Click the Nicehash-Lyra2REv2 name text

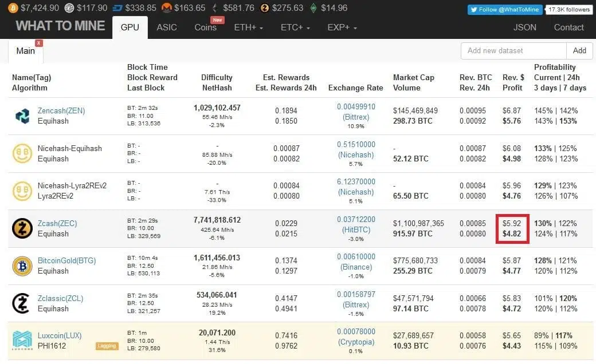(x=72, y=185)
